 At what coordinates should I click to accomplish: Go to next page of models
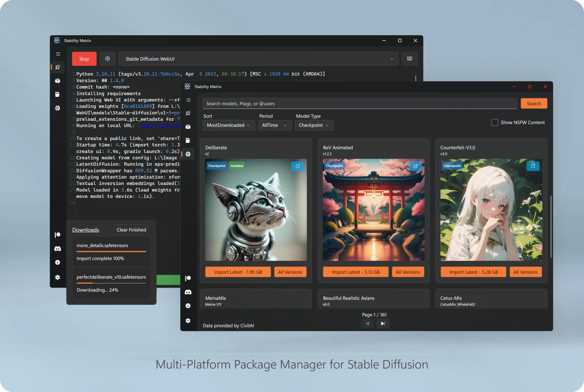pos(383,324)
